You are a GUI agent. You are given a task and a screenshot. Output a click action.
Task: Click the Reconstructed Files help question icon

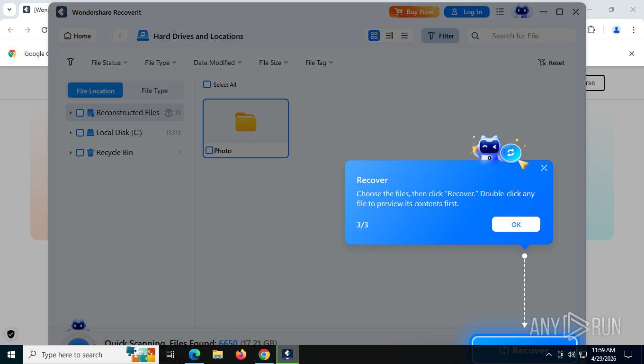point(168,113)
